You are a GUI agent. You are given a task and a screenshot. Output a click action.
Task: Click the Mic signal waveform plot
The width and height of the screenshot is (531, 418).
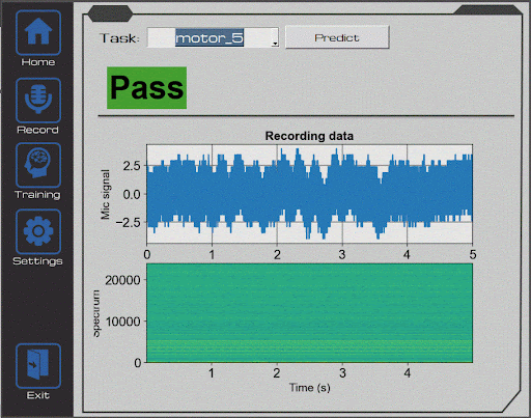[x=309, y=194]
